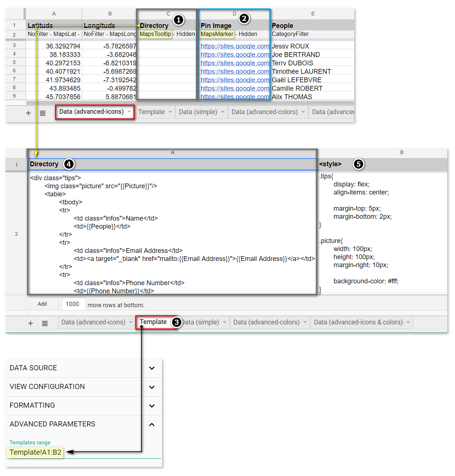Expand the VIEW CONFIGURATION section

click(x=152, y=387)
